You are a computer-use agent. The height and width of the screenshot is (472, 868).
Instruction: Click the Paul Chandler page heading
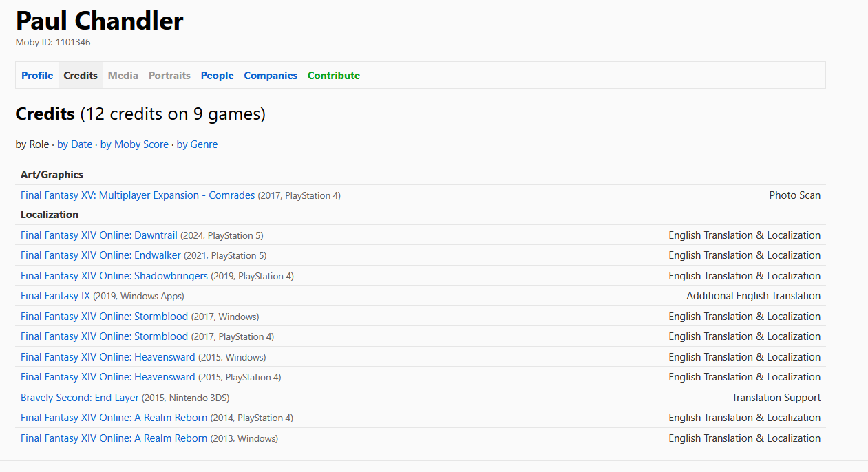pos(100,21)
